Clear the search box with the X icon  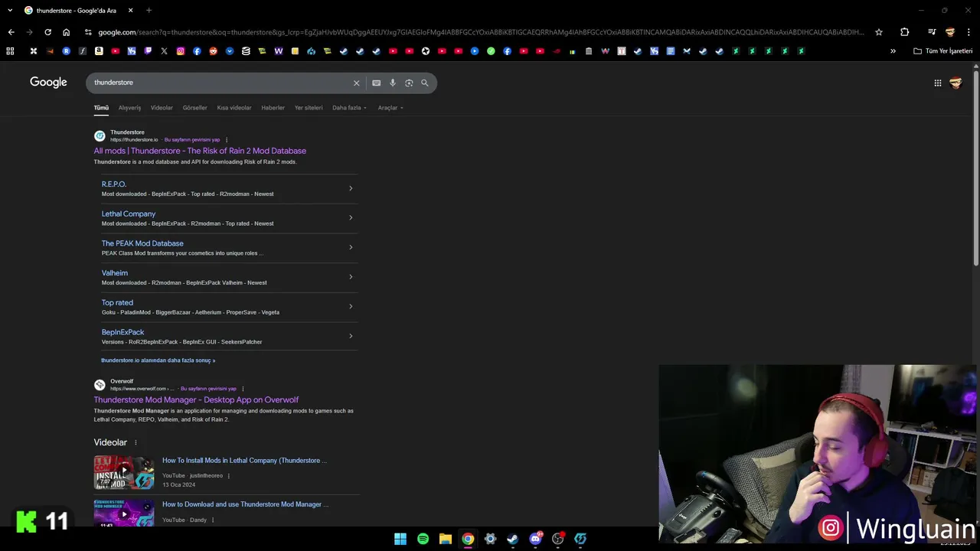[x=356, y=83]
